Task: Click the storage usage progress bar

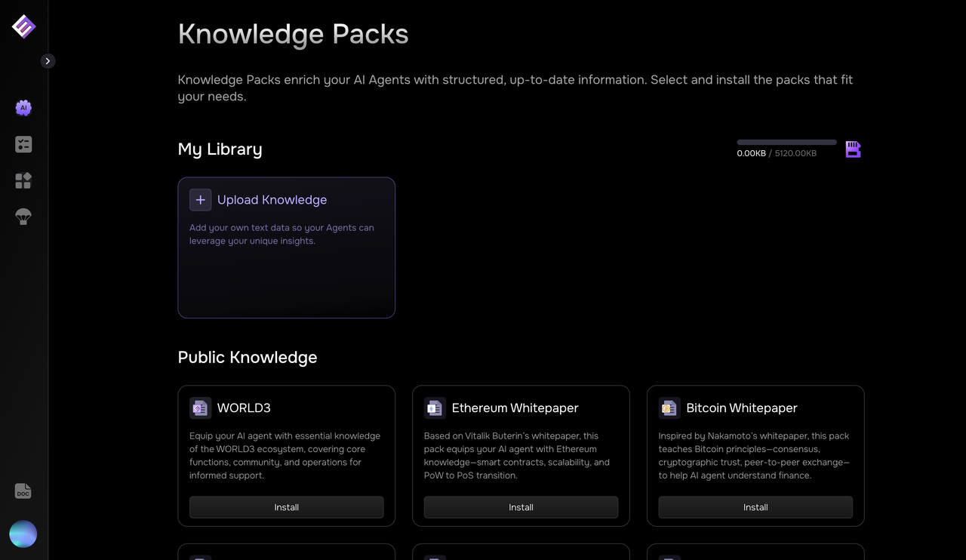Action: pyautogui.click(x=786, y=142)
